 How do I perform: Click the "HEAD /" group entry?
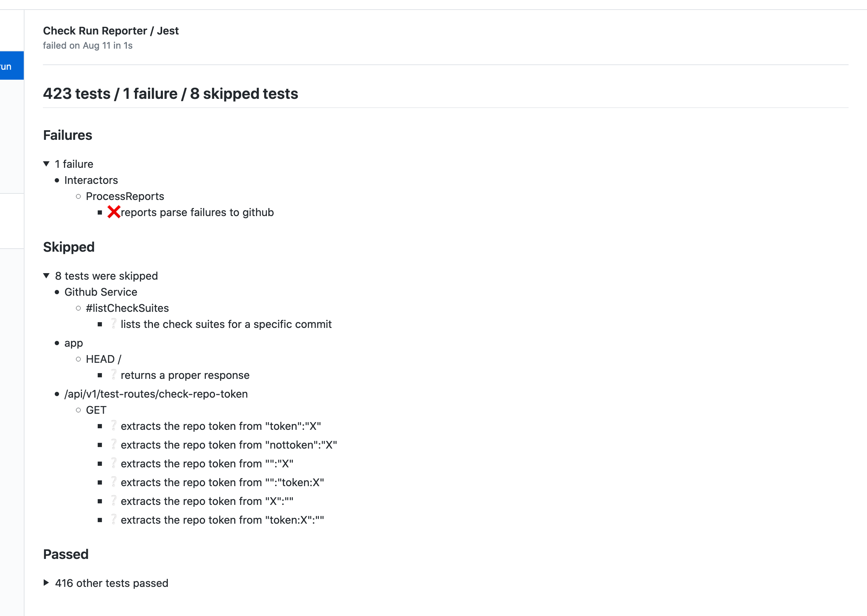103,359
